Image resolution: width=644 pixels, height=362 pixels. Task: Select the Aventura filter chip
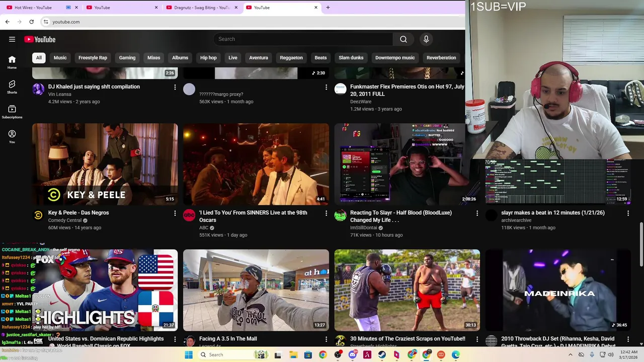click(x=259, y=58)
